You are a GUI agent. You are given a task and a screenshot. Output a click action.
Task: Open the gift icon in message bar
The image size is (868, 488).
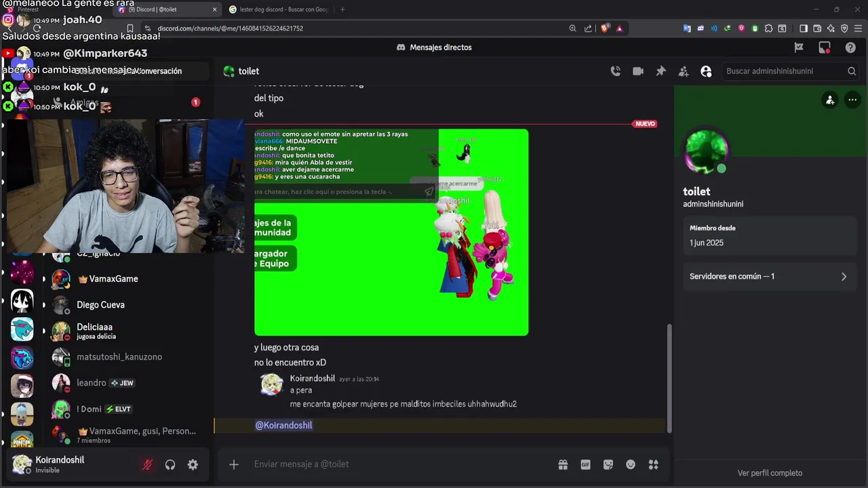tap(563, 464)
